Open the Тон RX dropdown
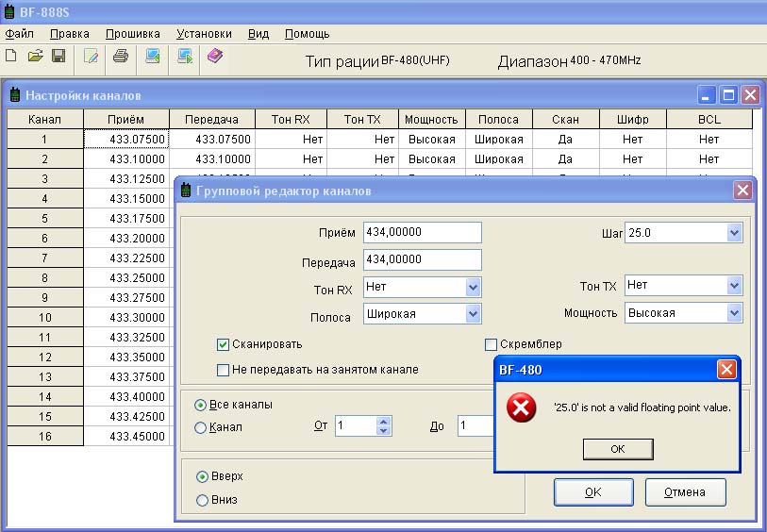The height and width of the screenshot is (532, 767). click(x=473, y=287)
